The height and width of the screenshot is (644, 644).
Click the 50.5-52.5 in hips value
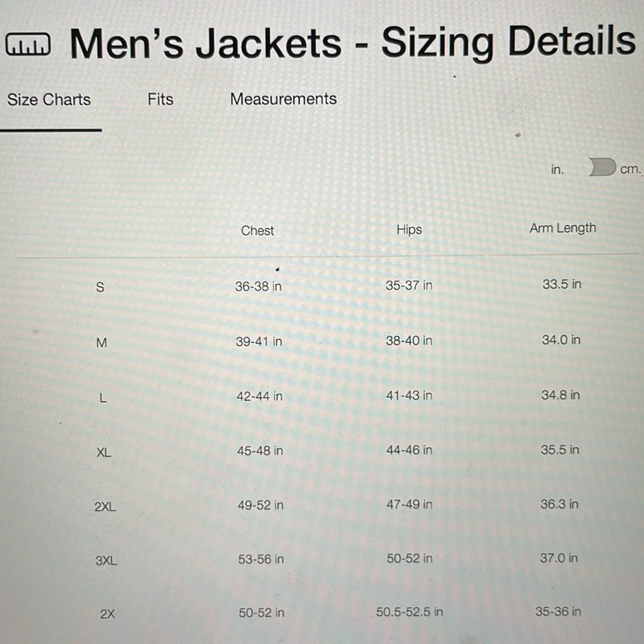[410, 612]
